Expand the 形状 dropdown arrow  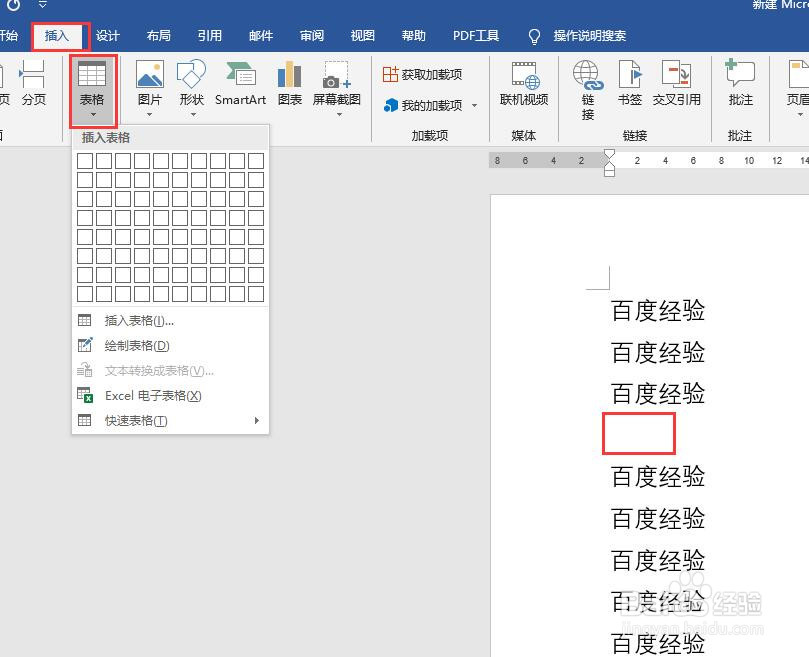click(x=193, y=115)
